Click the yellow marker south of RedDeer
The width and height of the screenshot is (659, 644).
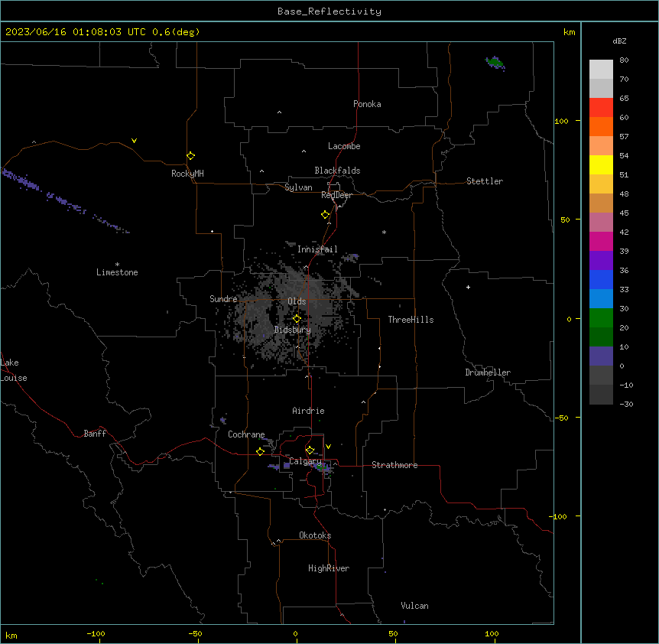326,214
